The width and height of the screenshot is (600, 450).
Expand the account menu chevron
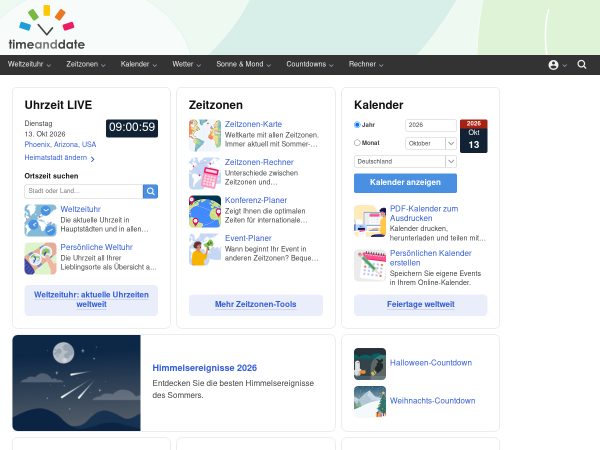point(564,65)
